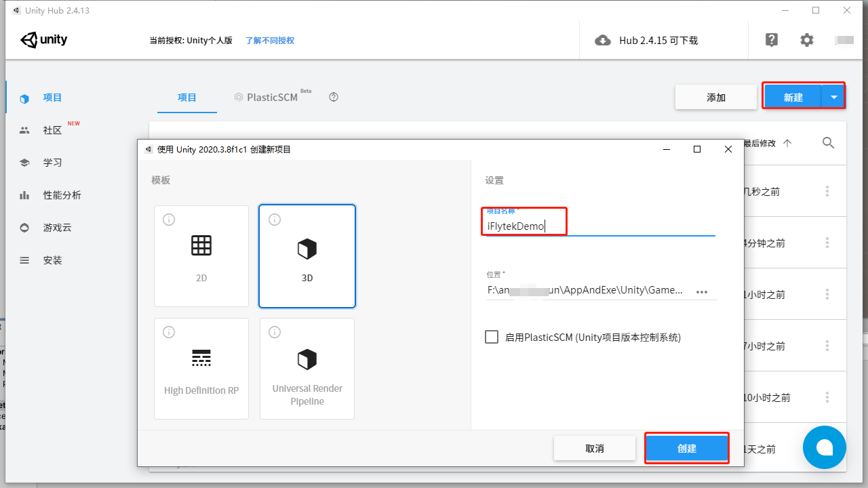Select the 项目 cube icon in sidebar
This screenshot has width=868, height=488.
[24, 98]
